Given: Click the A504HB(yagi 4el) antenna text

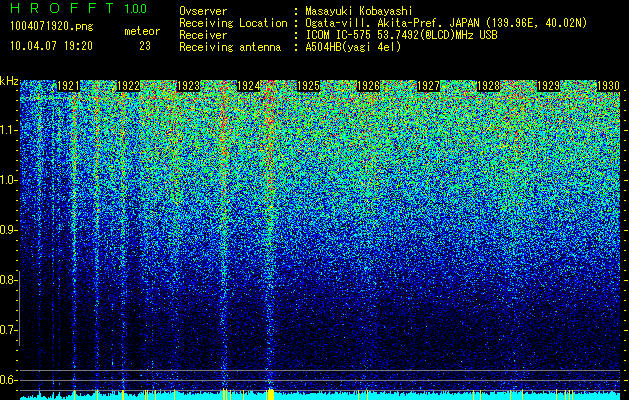Looking at the screenshot, I should (353, 47).
